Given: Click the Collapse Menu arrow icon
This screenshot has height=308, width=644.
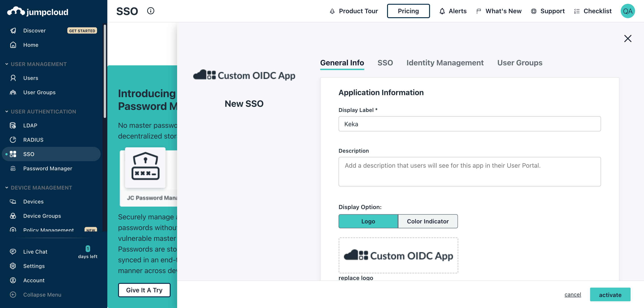Looking at the screenshot, I should (x=13, y=295).
